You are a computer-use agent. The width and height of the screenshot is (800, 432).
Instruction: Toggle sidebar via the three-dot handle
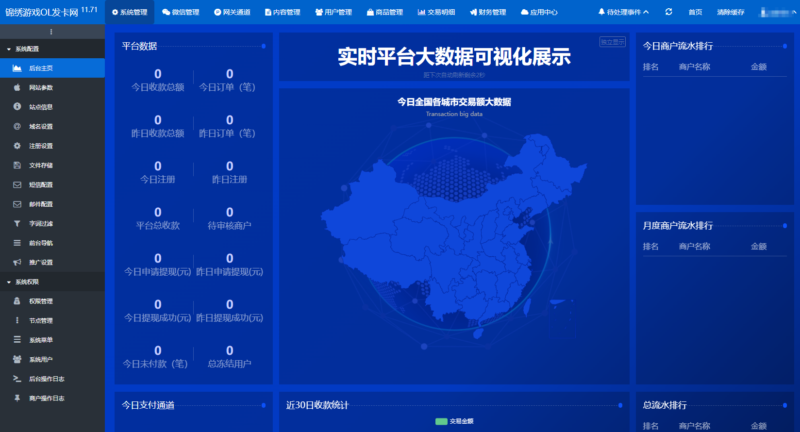coord(51,32)
